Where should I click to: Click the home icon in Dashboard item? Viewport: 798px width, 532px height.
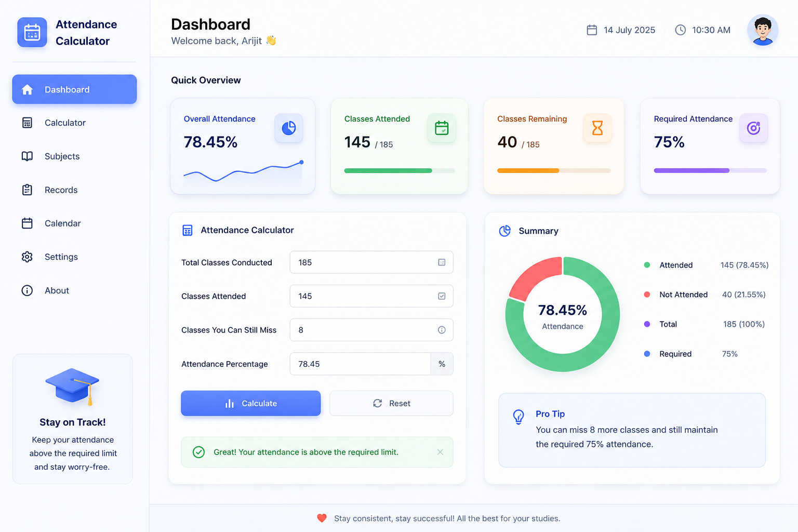tap(27, 89)
